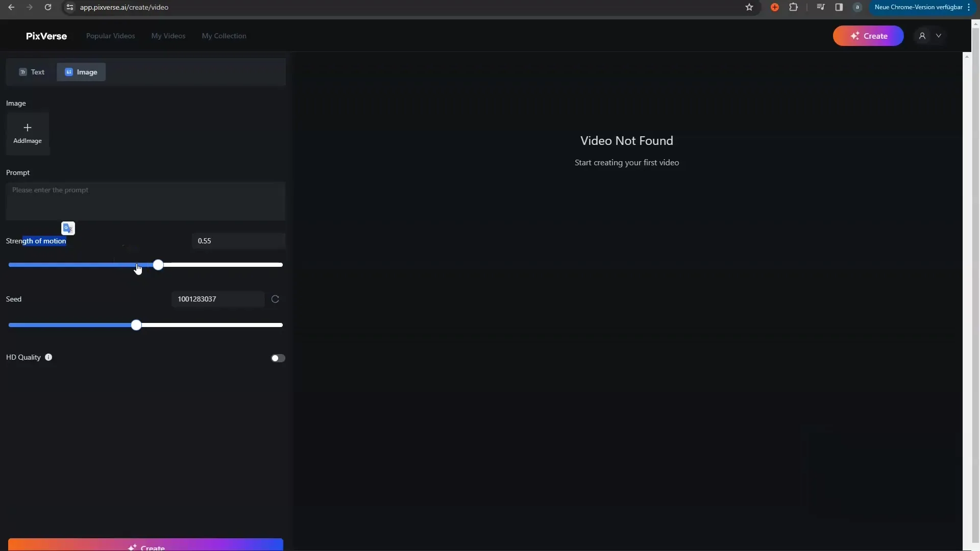The image size is (980, 551).
Task: Click the AddImage icon to upload
Action: 28,133
